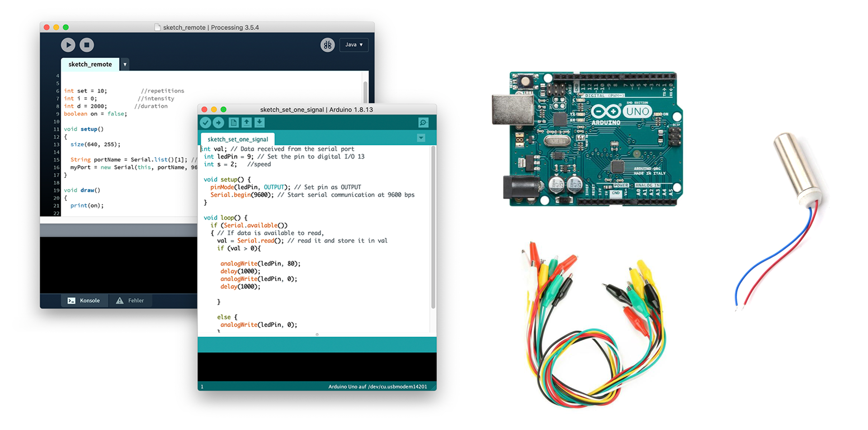This screenshot has width=868, height=430.
Task: Click 'void loop() {' in Arduino editor
Action: 226,218
